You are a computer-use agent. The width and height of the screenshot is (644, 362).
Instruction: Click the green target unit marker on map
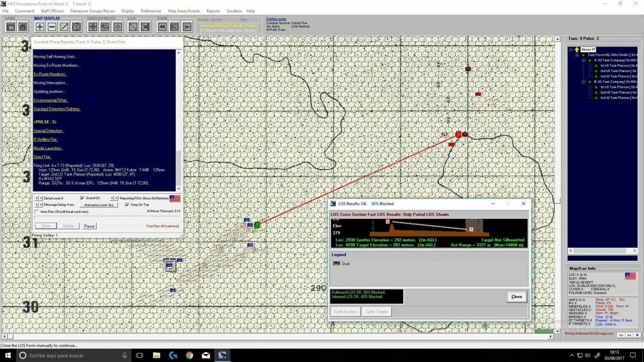(257, 225)
